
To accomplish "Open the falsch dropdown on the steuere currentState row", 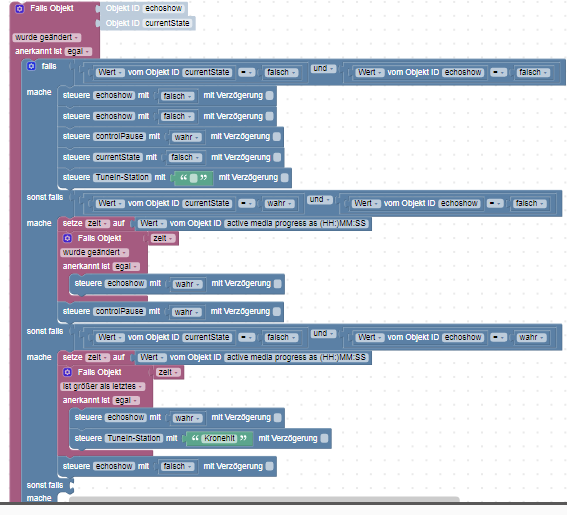I will click(185, 158).
